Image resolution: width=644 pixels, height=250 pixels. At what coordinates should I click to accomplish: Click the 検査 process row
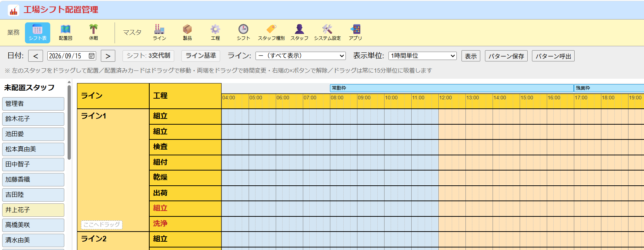coord(185,147)
